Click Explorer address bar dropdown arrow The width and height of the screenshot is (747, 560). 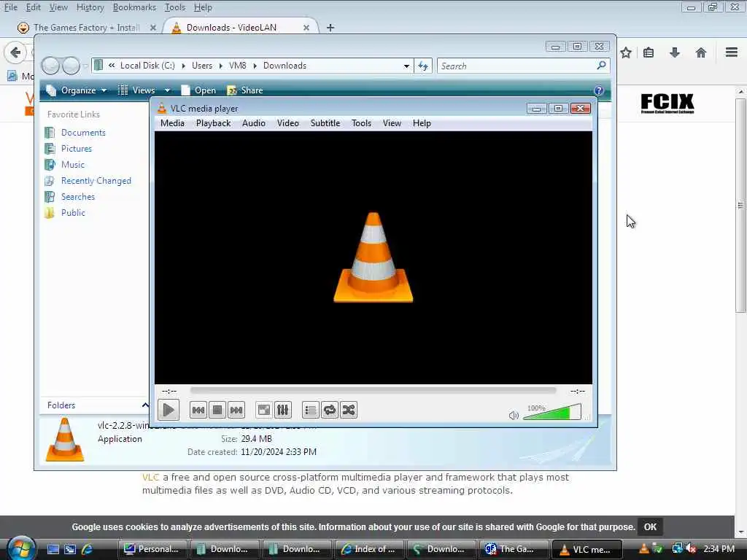click(406, 66)
